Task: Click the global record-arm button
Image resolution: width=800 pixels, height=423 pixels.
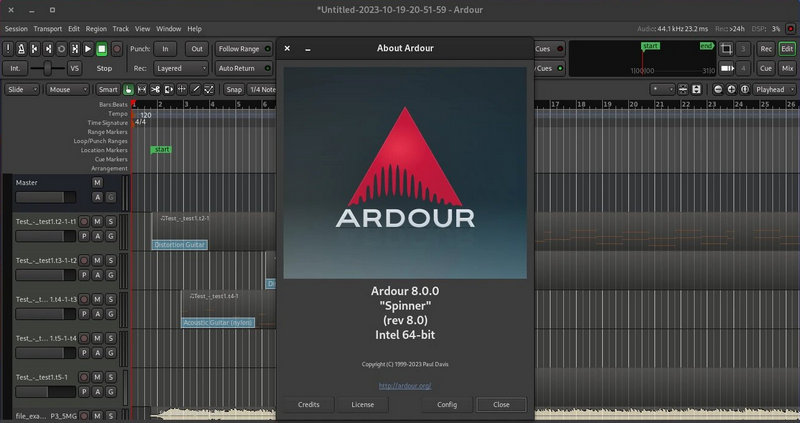Action: pyautogui.click(x=116, y=48)
